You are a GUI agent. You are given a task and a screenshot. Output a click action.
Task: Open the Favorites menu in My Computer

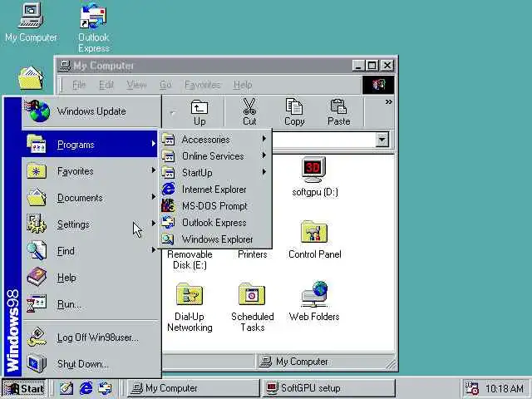203,85
